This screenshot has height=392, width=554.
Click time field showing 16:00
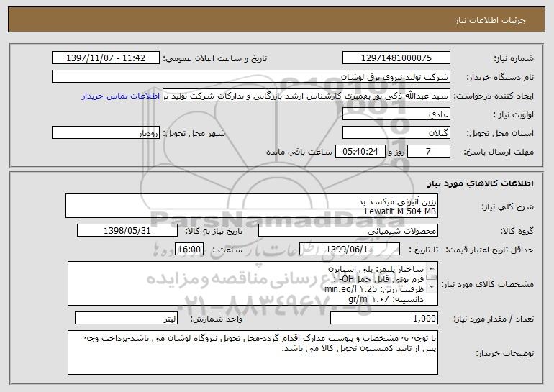click(189, 250)
